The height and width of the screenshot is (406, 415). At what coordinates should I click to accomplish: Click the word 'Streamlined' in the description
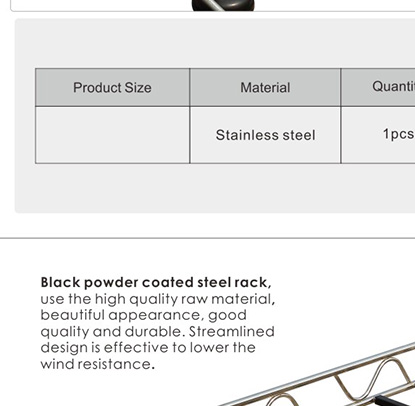(232, 331)
